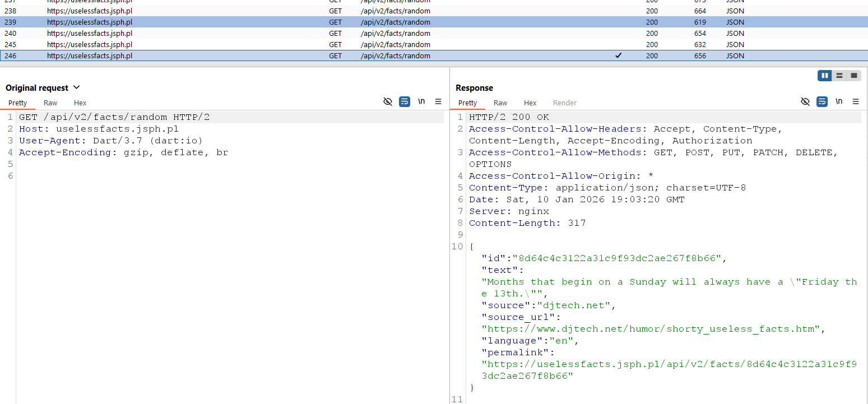Expand the Original request dropdown
Screen dimensions: 868x404
point(77,87)
